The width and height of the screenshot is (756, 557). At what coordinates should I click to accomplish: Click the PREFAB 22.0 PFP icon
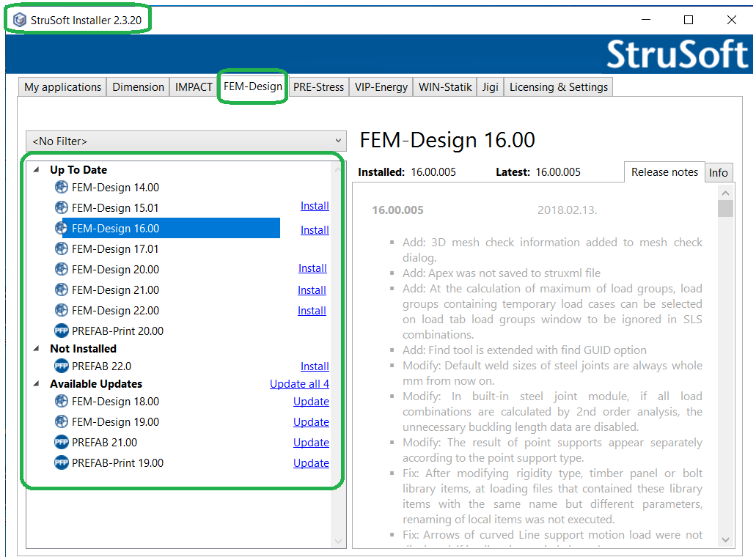62,366
